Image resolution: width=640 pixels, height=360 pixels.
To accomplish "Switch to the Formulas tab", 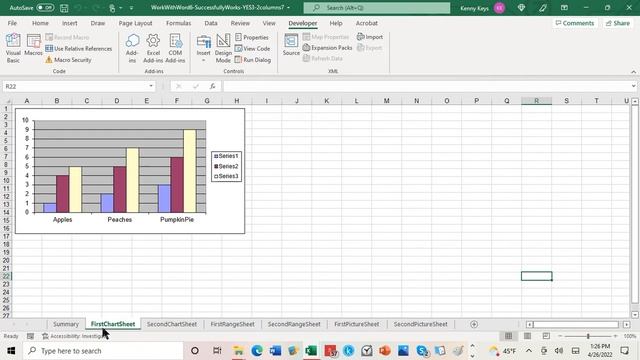I will 178,23.
